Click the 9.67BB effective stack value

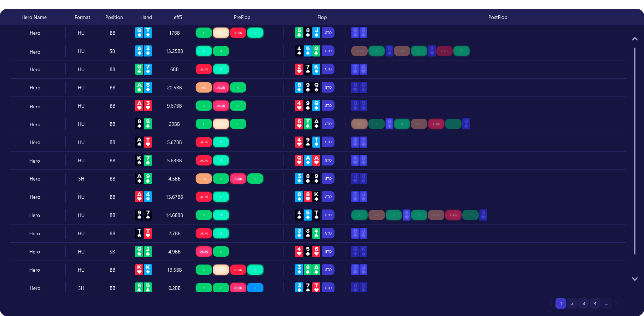click(174, 106)
